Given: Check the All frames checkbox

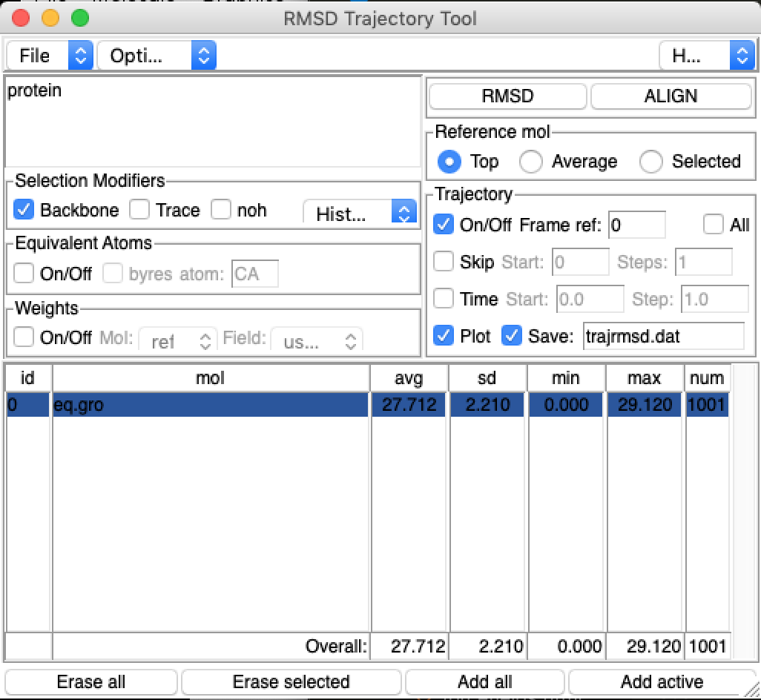Looking at the screenshot, I should click(713, 225).
